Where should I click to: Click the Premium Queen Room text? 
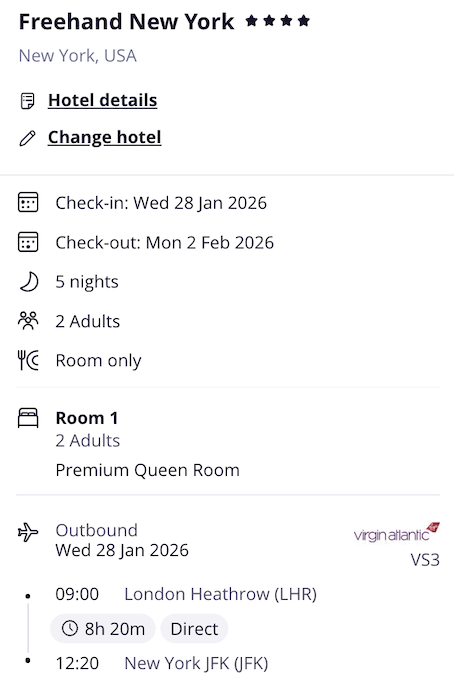click(x=148, y=470)
